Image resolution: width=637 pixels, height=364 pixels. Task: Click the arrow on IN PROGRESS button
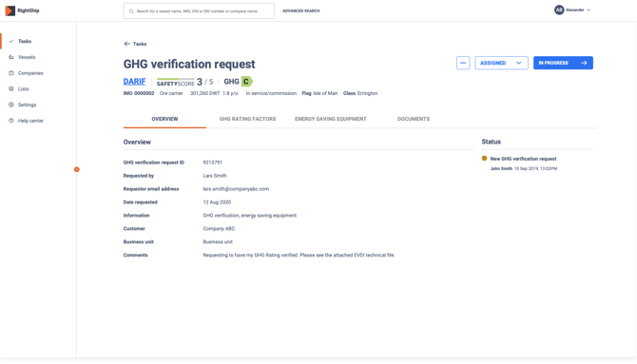[x=584, y=63]
